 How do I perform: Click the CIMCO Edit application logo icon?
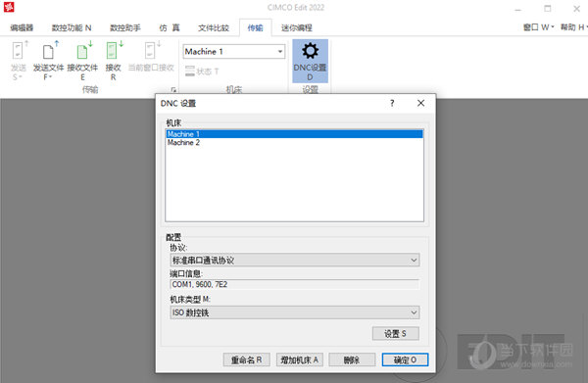pos(9,7)
